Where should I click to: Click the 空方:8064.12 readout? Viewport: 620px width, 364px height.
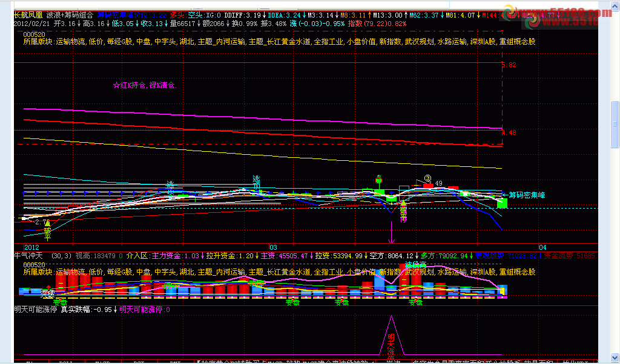392,256
